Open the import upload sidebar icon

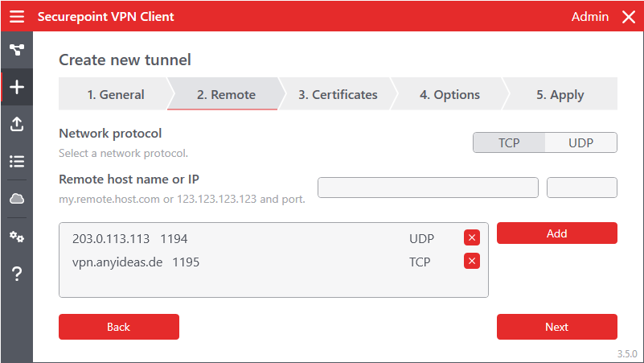pos(17,124)
